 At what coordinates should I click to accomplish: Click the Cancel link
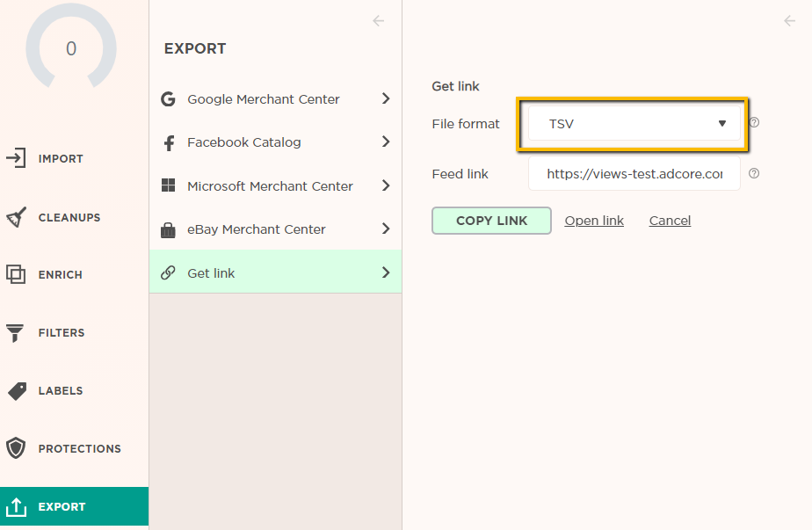tap(670, 221)
